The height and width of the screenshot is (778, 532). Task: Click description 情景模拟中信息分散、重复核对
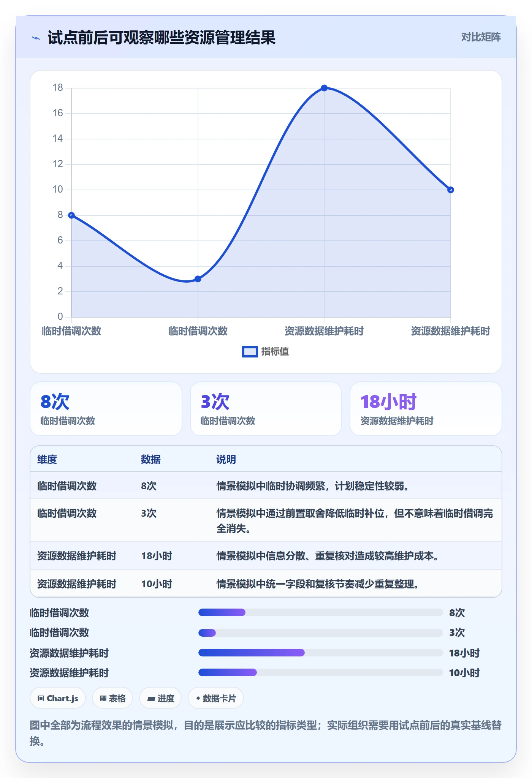[x=329, y=556]
